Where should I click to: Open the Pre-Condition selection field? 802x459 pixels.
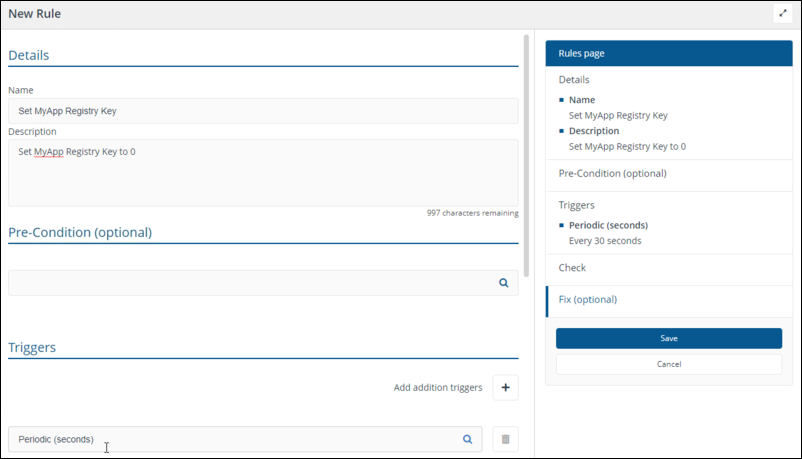(x=250, y=283)
